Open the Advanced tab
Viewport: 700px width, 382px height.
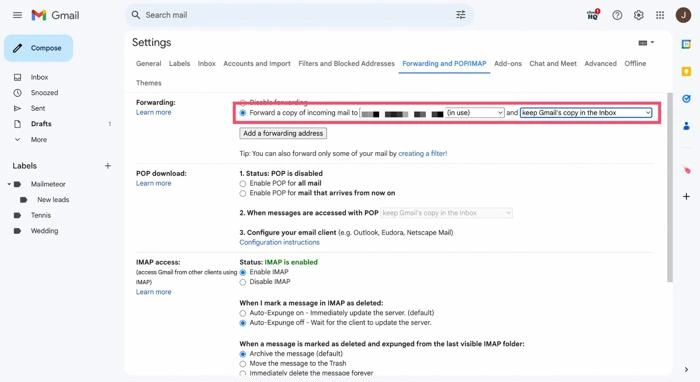tap(600, 63)
